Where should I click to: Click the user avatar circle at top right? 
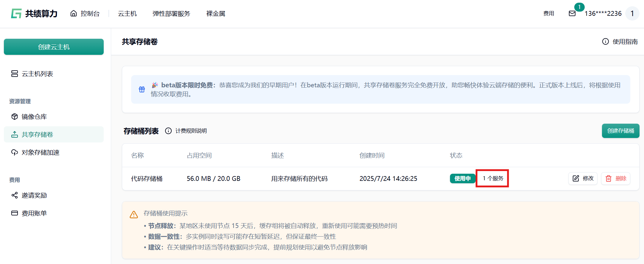tap(632, 13)
